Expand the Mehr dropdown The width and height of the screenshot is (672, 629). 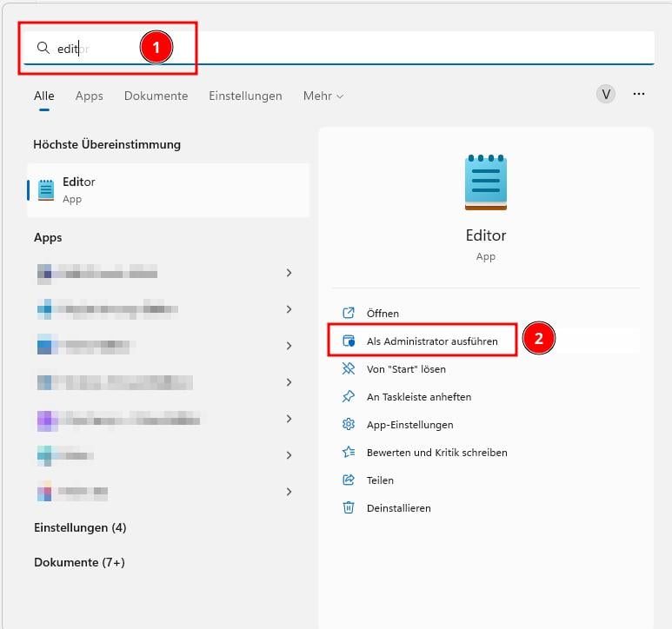(323, 96)
